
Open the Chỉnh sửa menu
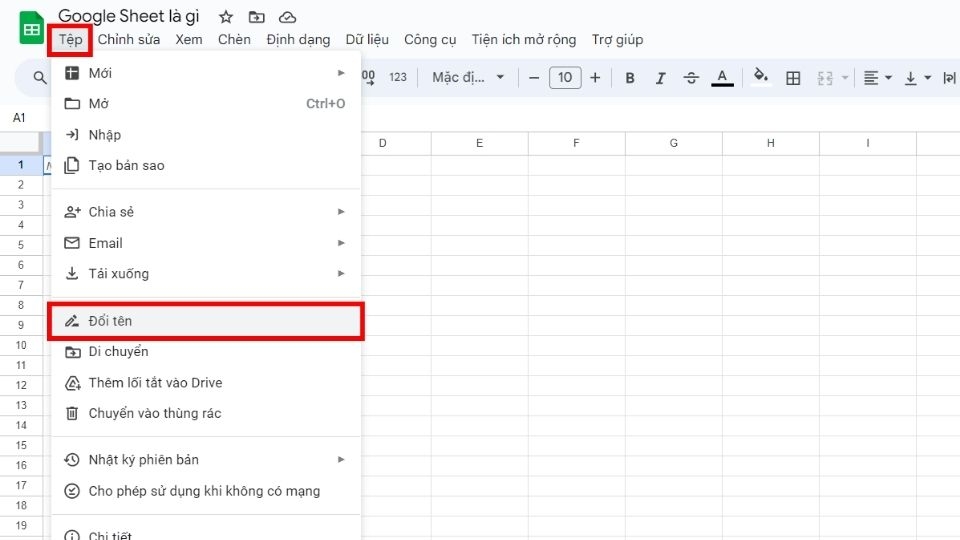(x=129, y=40)
